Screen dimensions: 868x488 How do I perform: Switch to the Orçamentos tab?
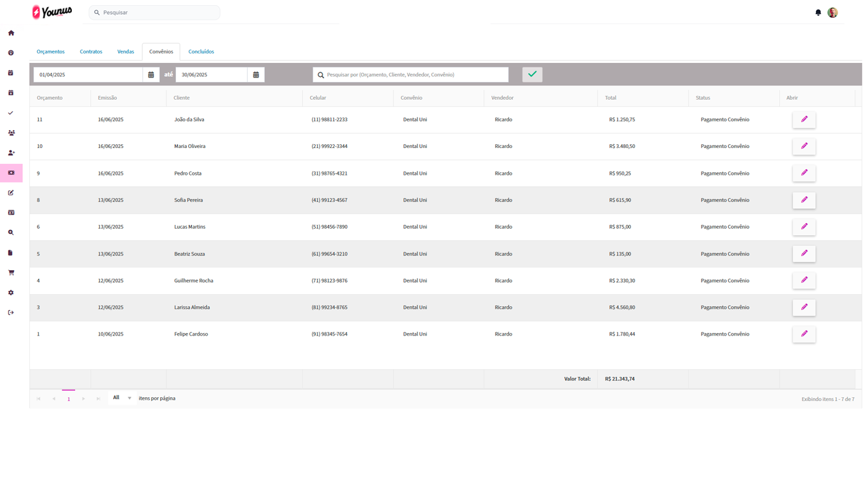[x=51, y=51]
